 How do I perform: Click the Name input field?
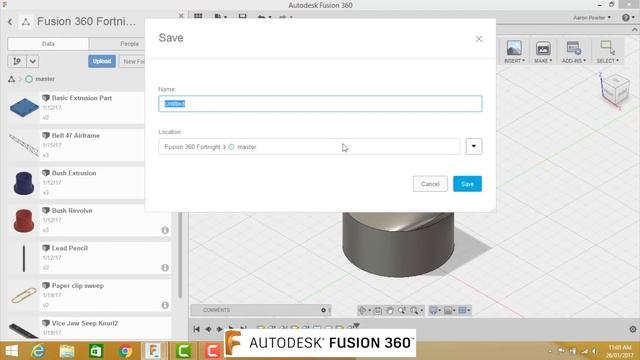tap(320, 104)
